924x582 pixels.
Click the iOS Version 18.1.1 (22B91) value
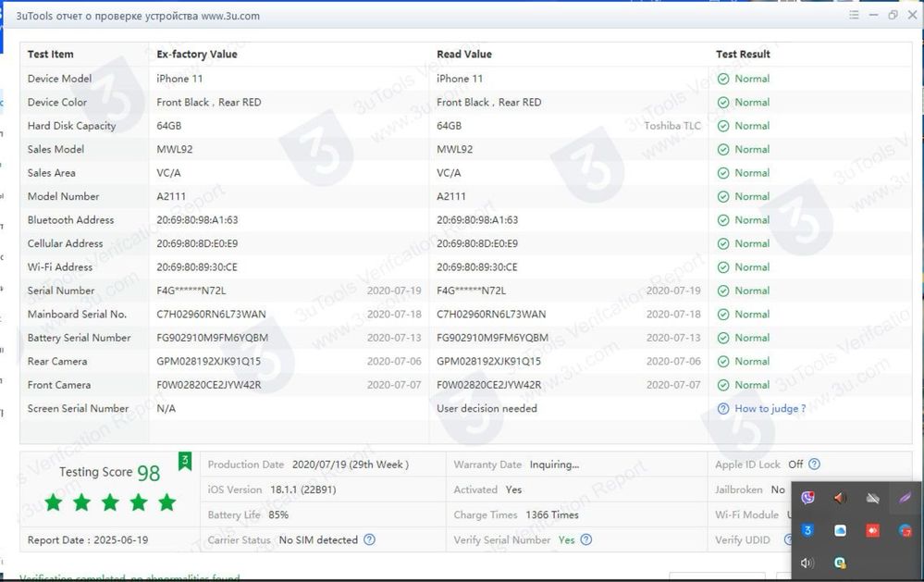point(302,489)
